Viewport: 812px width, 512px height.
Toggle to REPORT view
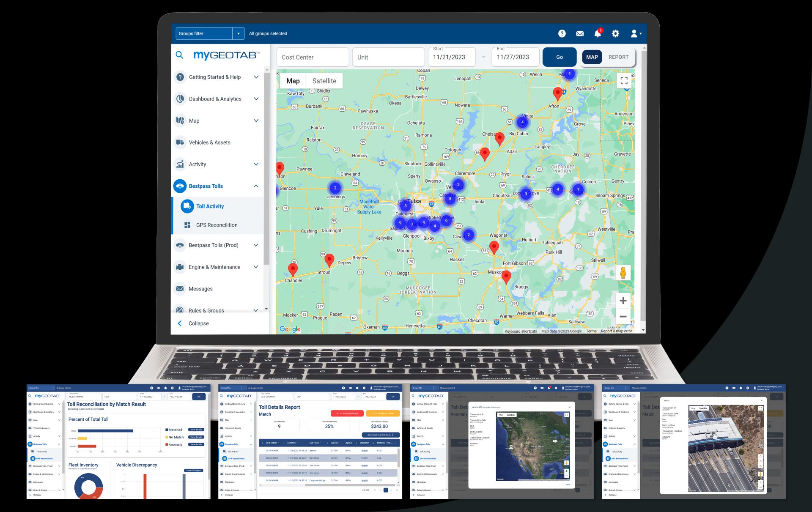[618, 57]
